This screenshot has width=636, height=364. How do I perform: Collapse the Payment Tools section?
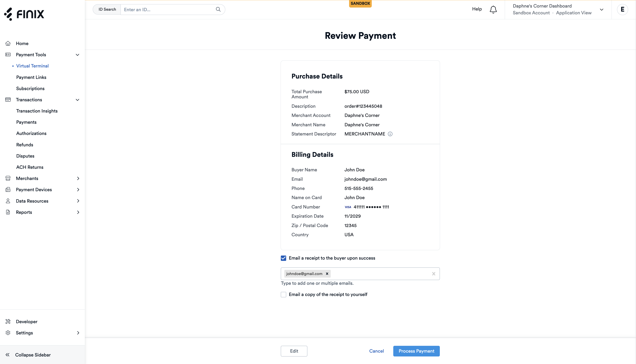(x=77, y=54)
